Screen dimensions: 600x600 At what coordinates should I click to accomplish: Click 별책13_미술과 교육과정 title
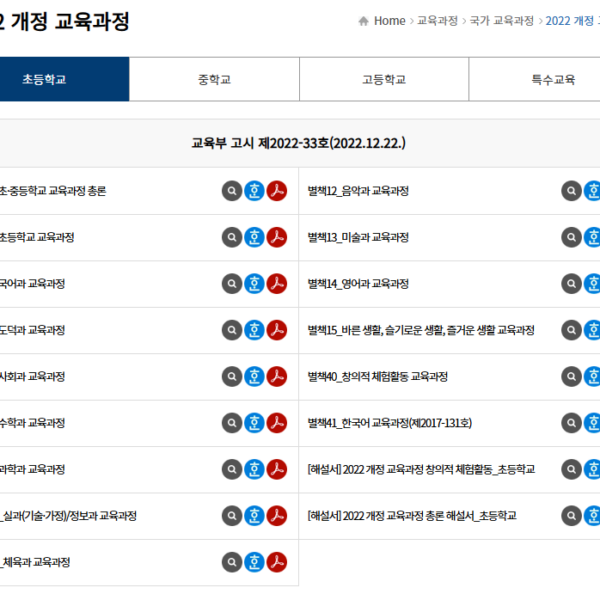358,237
